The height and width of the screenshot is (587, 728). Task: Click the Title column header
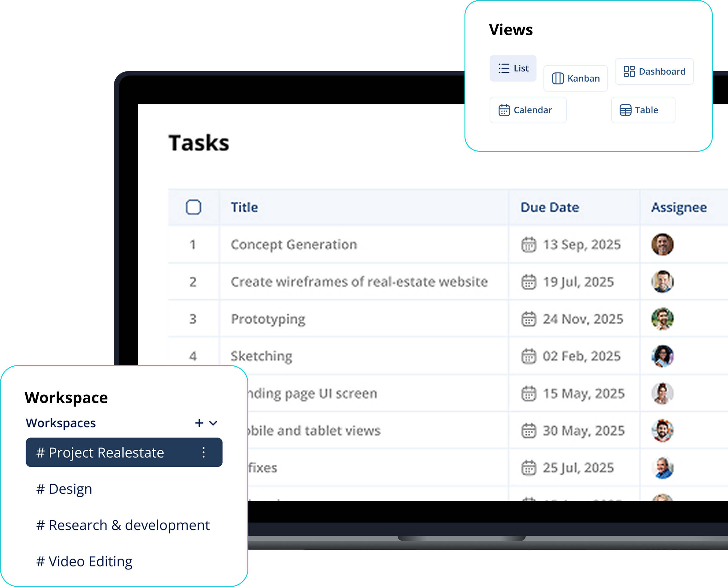coord(244,207)
